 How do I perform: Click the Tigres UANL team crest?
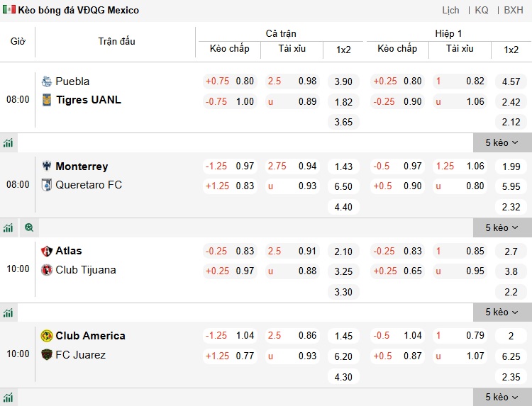pos(47,100)
